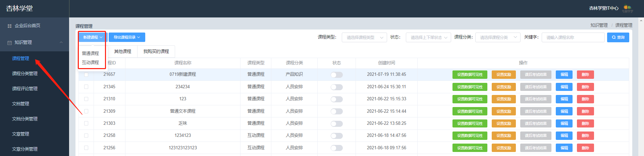Open 课程分类管理 in the sidebar

(x=25, y=73)
